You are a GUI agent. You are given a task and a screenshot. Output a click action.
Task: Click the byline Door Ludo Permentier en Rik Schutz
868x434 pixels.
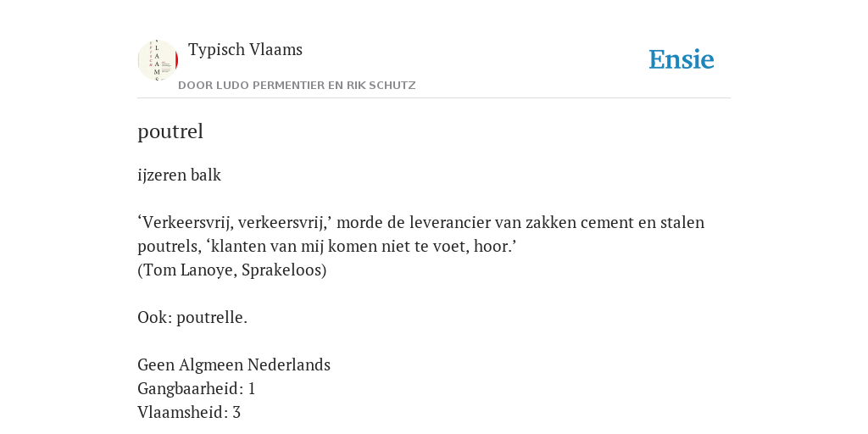[x=297, y=86]
